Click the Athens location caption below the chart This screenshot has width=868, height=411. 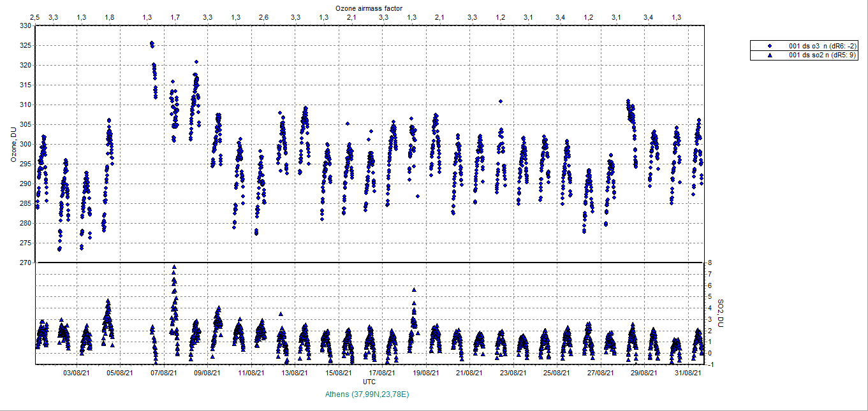tap(367, 394)
